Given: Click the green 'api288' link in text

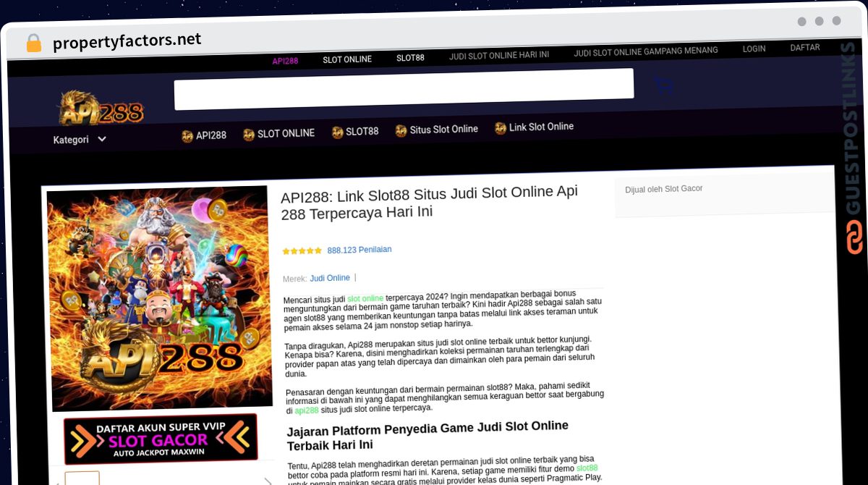Looking at the screenshot, I should click(x=307, y=410).
